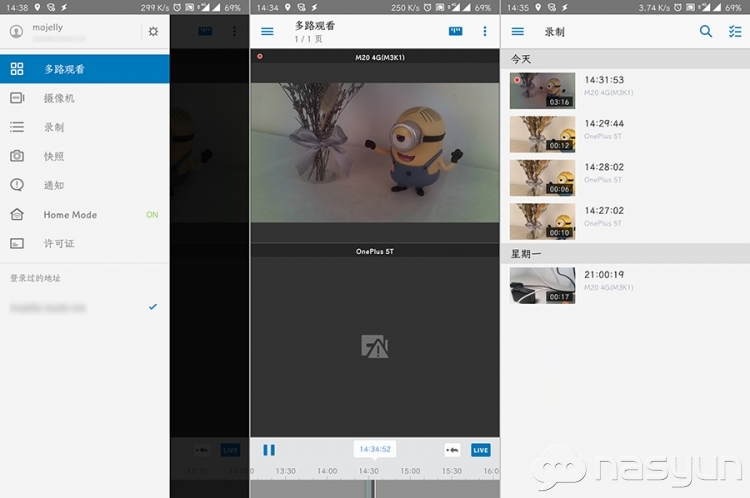Open overflow menu in 多路观看 header
Viewport: 750px width, 498px height.
point(485,31)
